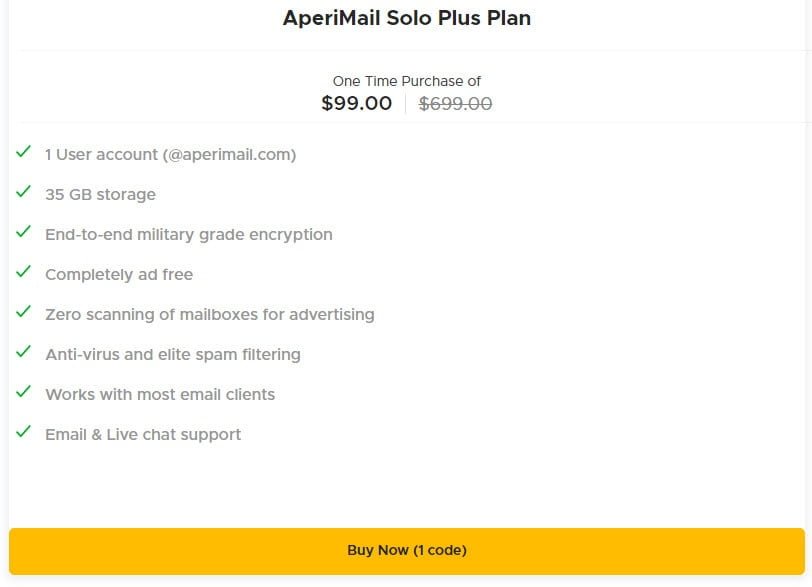The height and width of the screenshot is (587, 812).
Task: Click the checkmark next to Email & Live chat support
Action: 22,434
